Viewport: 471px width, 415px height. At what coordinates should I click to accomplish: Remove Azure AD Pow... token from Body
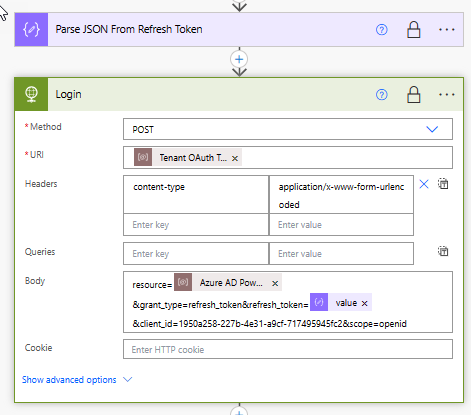pos(275,283)
